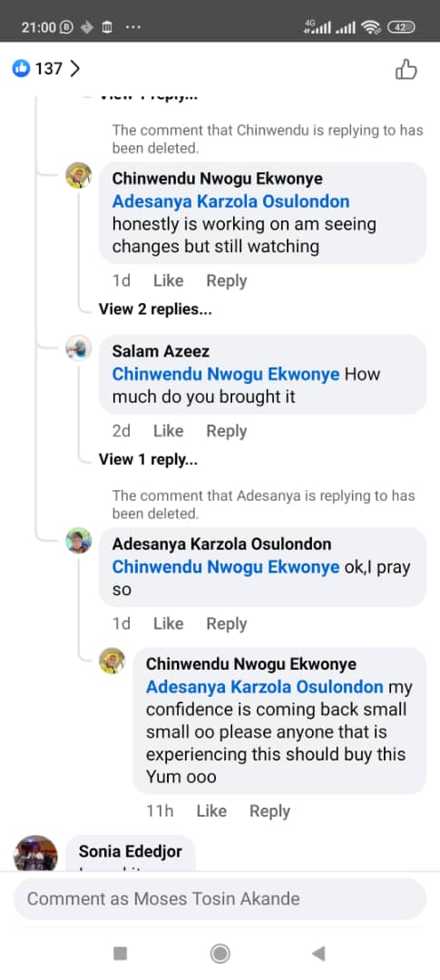This screenshot has width=440, height=980.
Task: Reply to Chinwendu's 'honestly is working' comment
Action: tap(226, 281)
